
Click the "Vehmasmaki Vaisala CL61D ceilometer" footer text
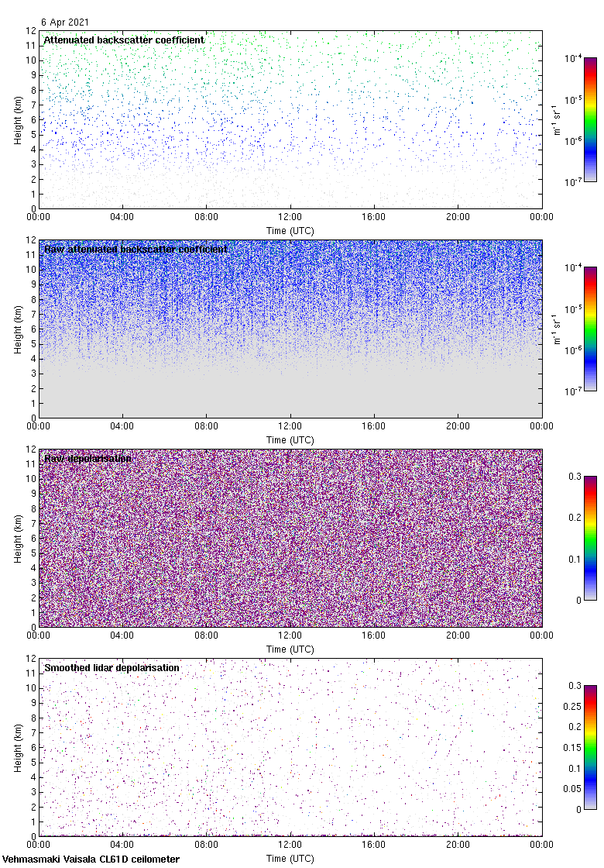tap(91, 859)
